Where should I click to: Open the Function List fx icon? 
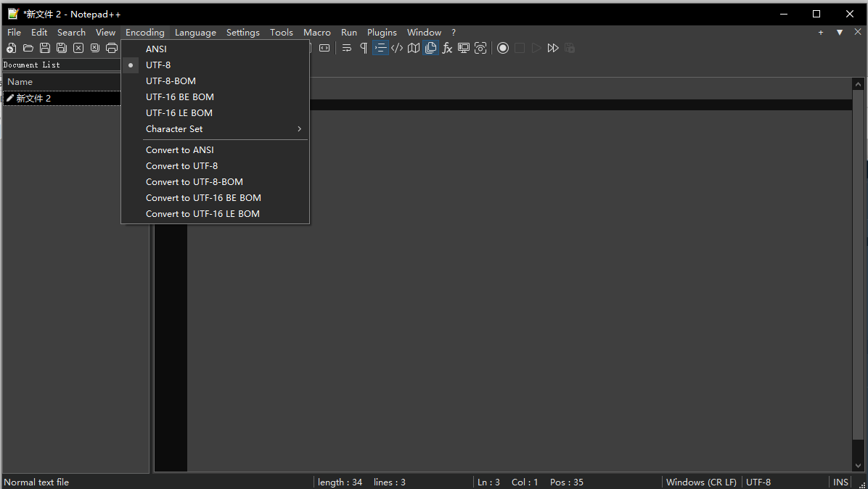pos(447,48)
